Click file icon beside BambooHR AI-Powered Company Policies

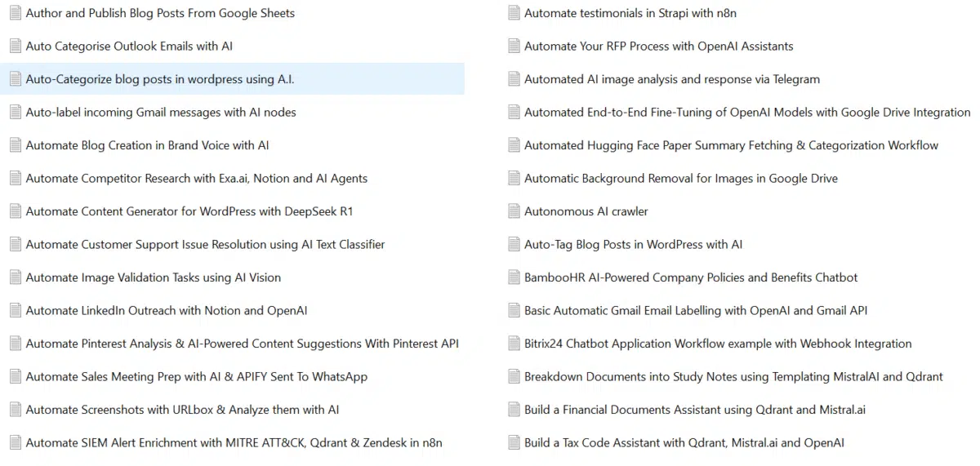pos(514,277)
